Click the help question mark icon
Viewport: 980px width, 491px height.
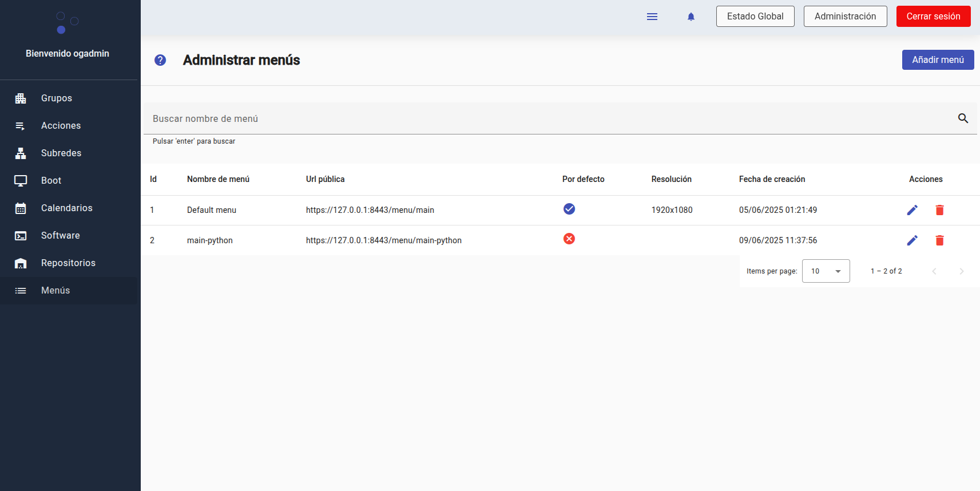(x=160, y=60)
